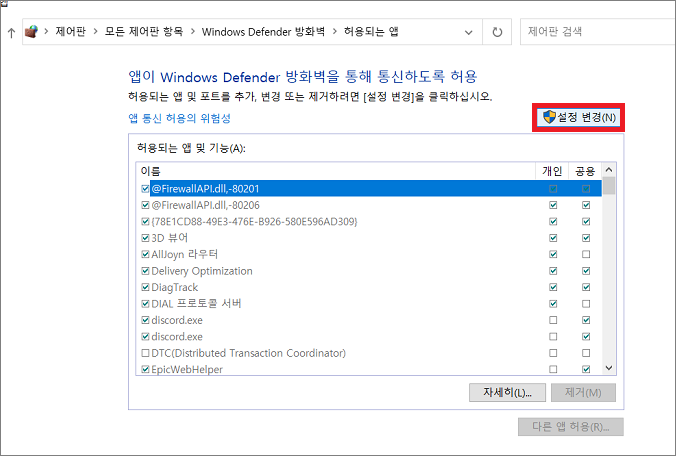Uncheck the DIAL 프로토콜 서버 name checkbox
This screenshot has height=456, width=676.
tap(145, 304)
